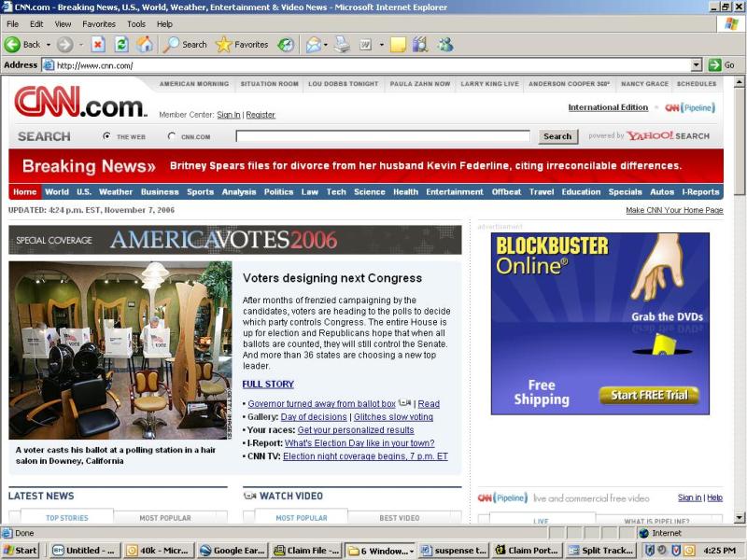Click the Research book icon
Screen dimensions: 747x560
pyautogui.click(x=420, y=45)
